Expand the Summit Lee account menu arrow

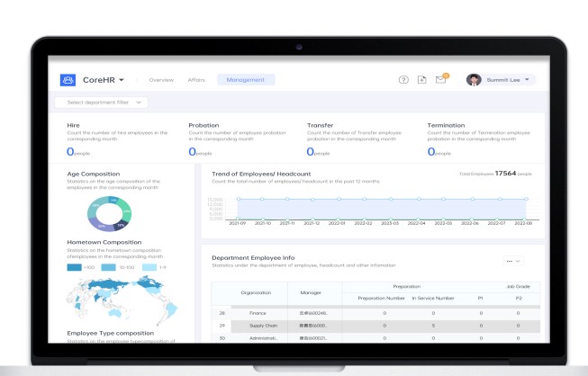[x=527, y=80]
